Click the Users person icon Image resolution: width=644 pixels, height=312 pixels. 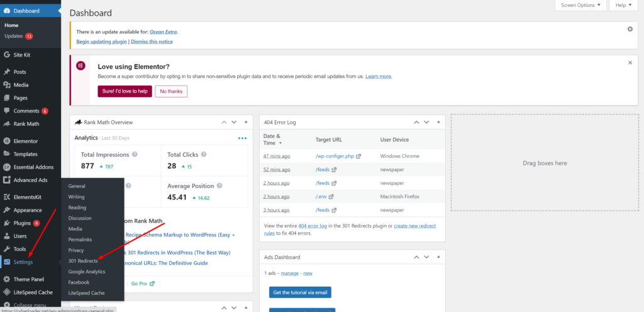pos(6,236)
